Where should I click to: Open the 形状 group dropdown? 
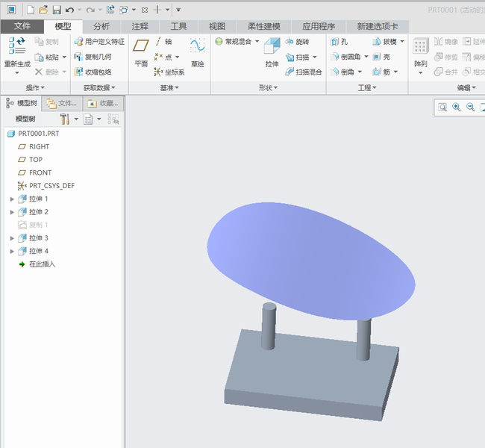(268, 88)
